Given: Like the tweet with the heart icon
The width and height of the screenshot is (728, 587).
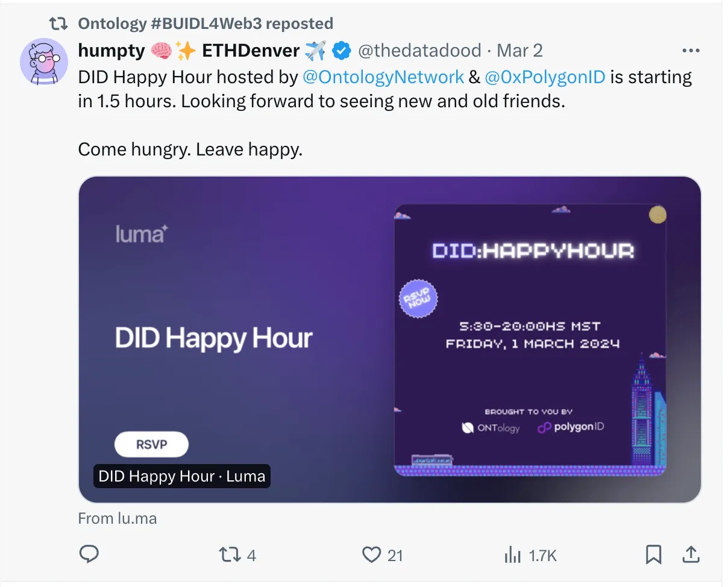Looking at the screenshot, I should click(x=371, y=554).
